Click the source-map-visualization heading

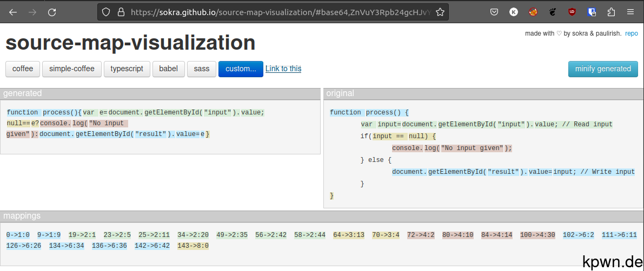pyautogui.click(x=131, y=42)
